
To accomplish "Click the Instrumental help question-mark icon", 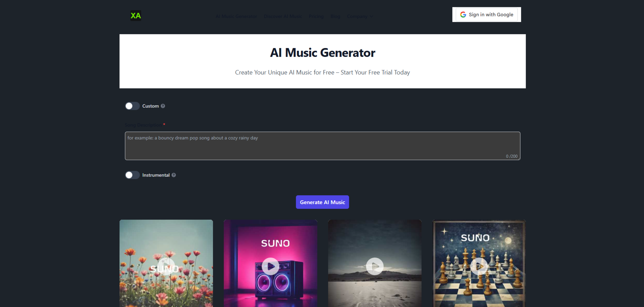I will pos(174,175).
